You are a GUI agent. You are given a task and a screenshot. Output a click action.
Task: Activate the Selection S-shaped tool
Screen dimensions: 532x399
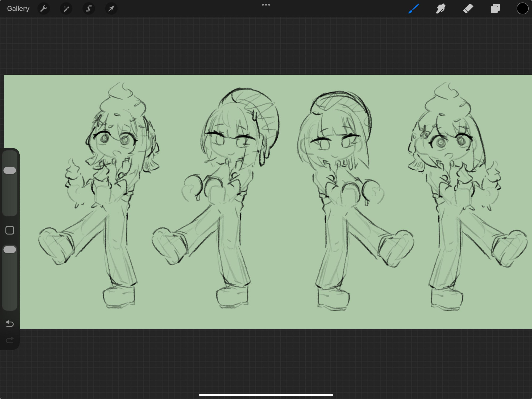pos(89,9)
